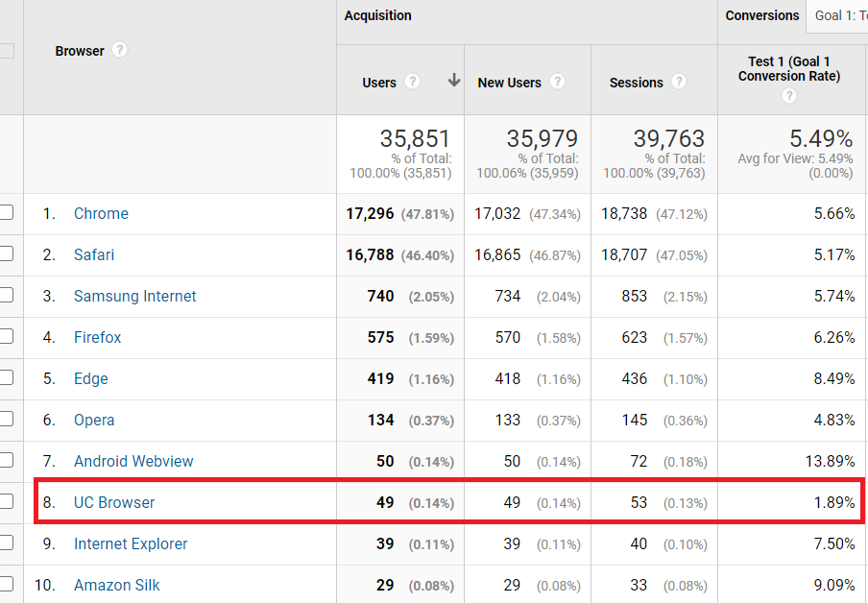The width and height of the screenshot is (868, 603).
Task: Click the Users sort descending arrow
Action: pyautogui.click(x=454, y=81)
